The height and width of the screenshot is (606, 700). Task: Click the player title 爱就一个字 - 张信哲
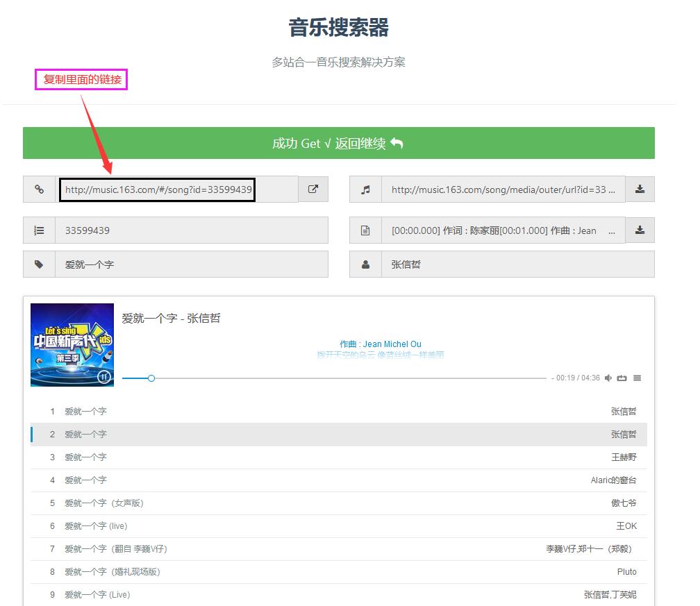(x=171, y=318)
